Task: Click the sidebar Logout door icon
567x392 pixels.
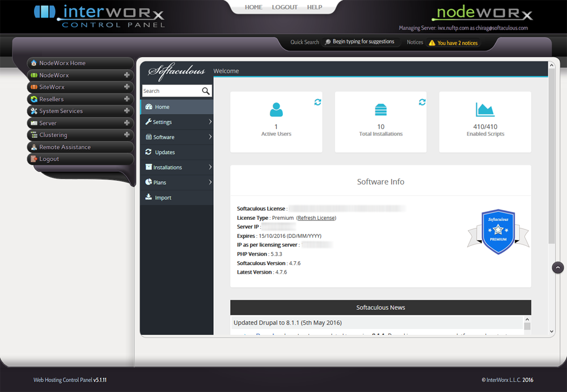Action: (34, 159)
